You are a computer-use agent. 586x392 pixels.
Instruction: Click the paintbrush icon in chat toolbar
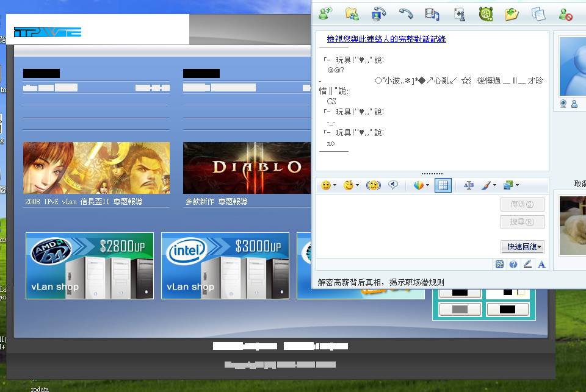tap(486, 185)
